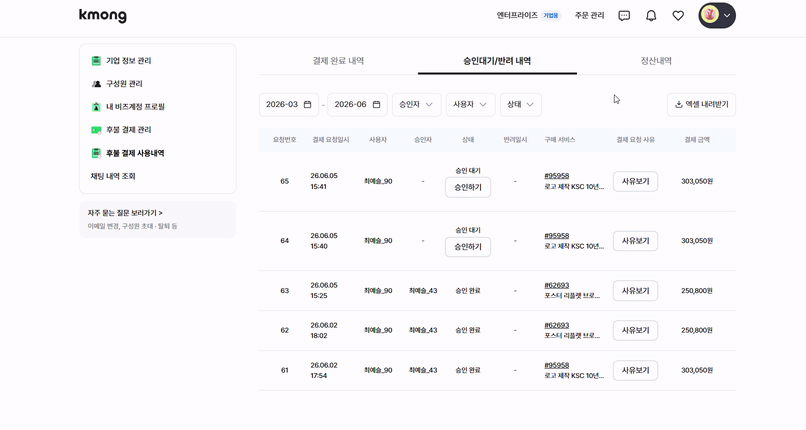
Task: Click the 내 비즈계정 프로필 icon
Action: click(96, 107)
